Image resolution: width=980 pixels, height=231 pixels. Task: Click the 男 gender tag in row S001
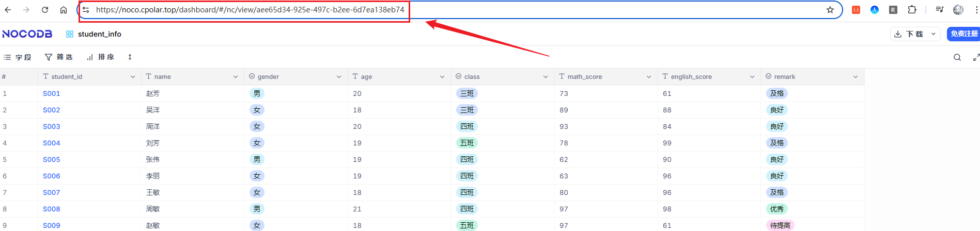point(257,93)
